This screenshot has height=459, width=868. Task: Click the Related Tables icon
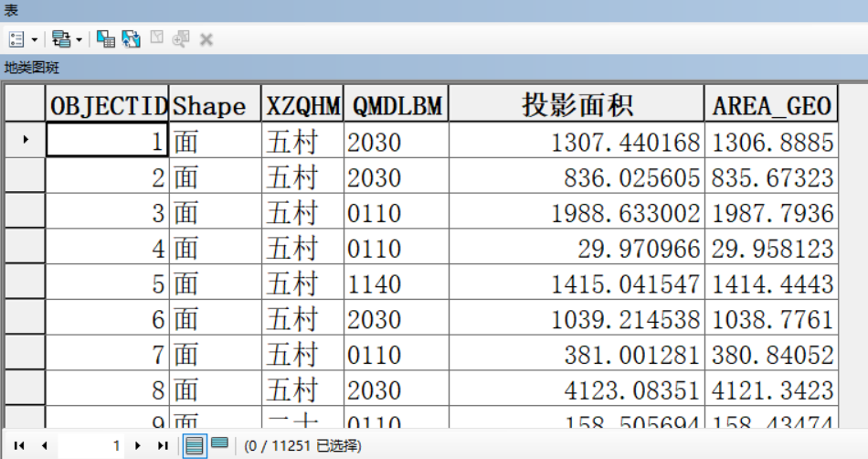pos(61,39)
